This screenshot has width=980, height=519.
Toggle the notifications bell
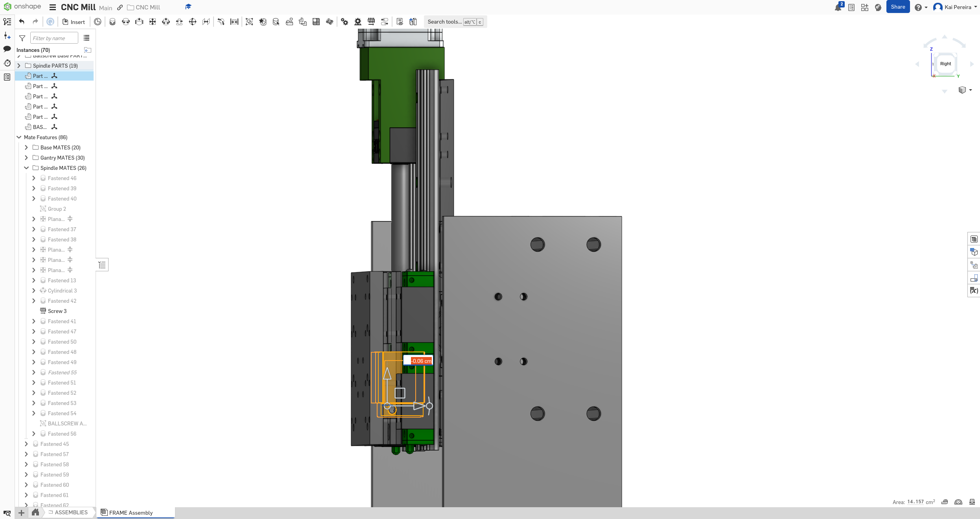pyautogui.click(x=837, y=7)
